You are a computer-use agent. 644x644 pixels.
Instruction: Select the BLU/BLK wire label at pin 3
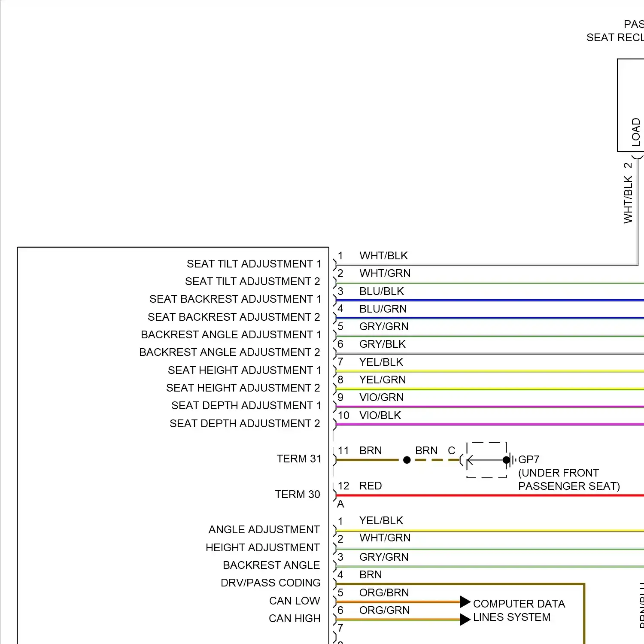click(382, 291)
